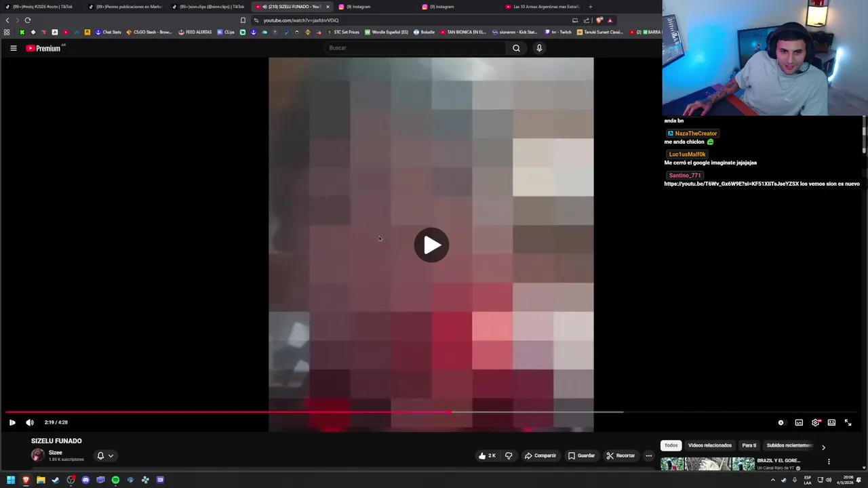This screenshot has height=488, width=868.
Task: Open the FEED ALERTAS bookmark
Action: tap(195, 32)
